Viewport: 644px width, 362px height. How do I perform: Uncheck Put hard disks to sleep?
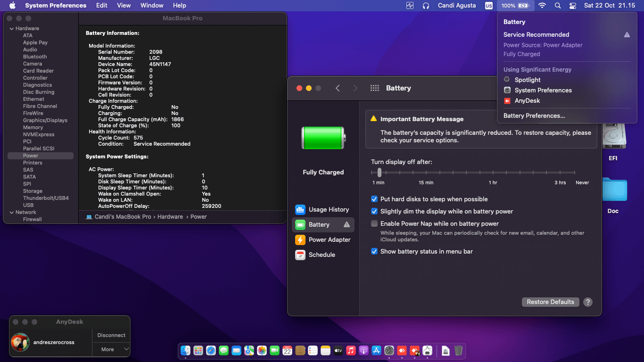point(374,199)
